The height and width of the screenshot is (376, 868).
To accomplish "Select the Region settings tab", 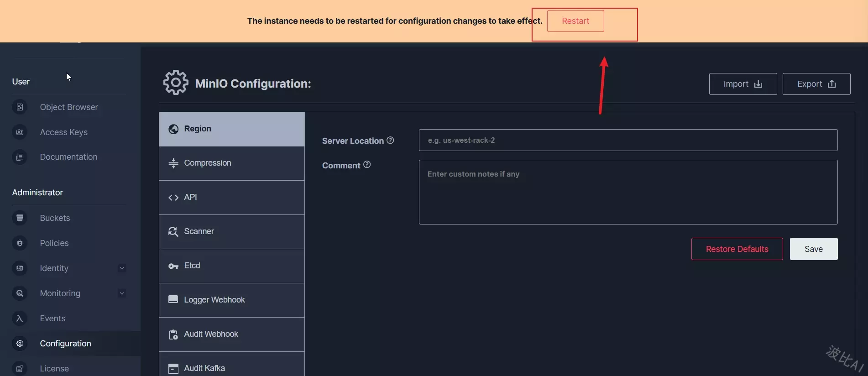I will pyautogui.click(x=232, y=129).
